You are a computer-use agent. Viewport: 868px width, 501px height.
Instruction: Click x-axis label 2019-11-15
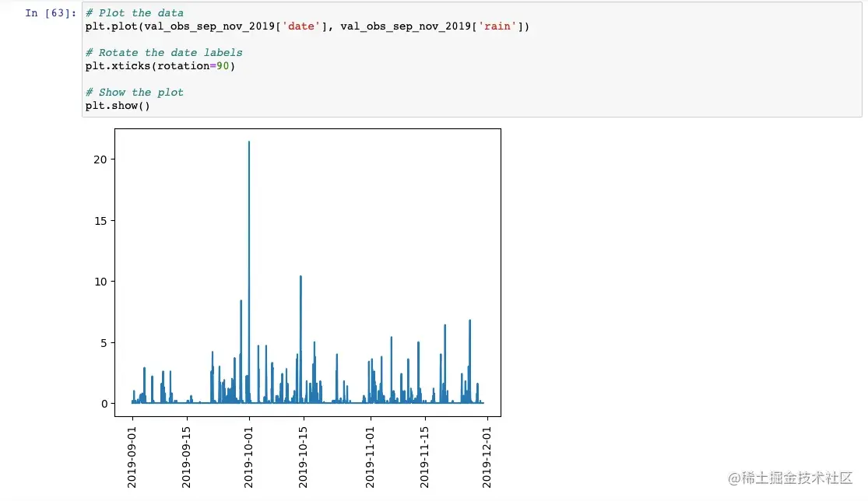(424, 457)
